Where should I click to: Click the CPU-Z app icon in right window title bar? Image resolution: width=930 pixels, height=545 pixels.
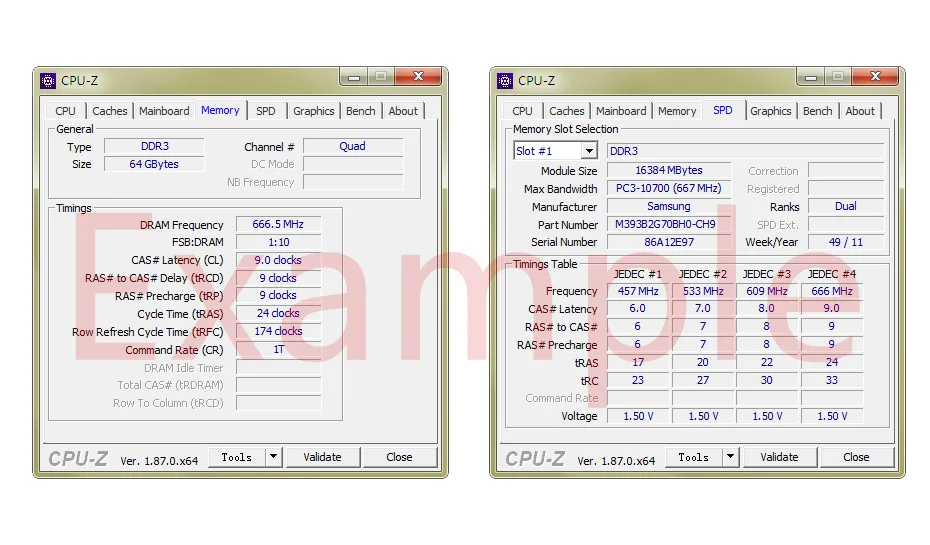[505, 80]
